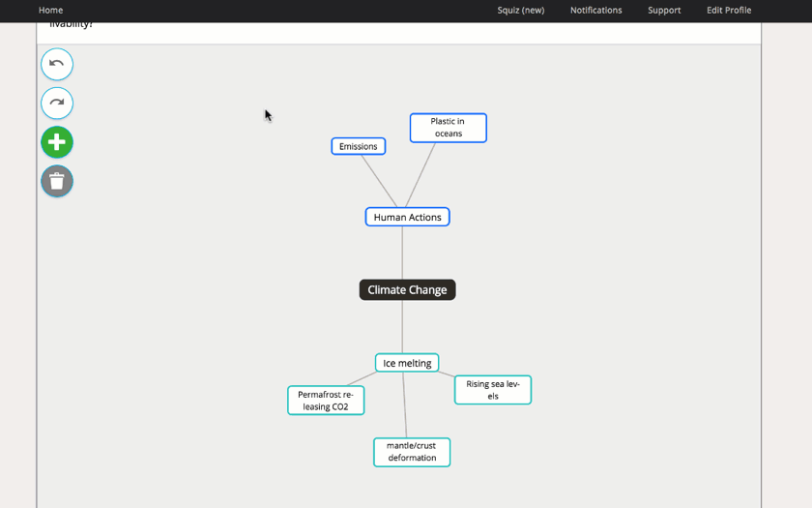Select the Ice melting node

407,363
